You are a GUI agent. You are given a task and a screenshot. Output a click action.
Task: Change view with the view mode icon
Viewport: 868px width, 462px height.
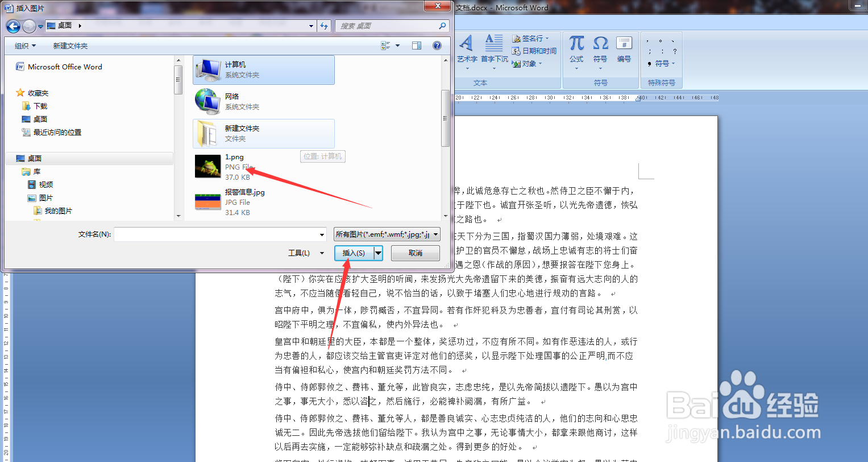coord(386,46)
